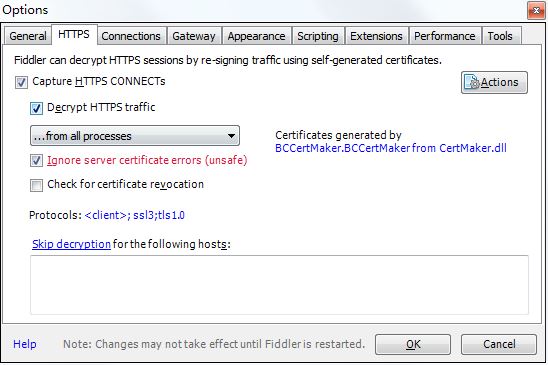Click the BCCertMaker certificate generator link

pyautogui.click(x=391, y=148)
